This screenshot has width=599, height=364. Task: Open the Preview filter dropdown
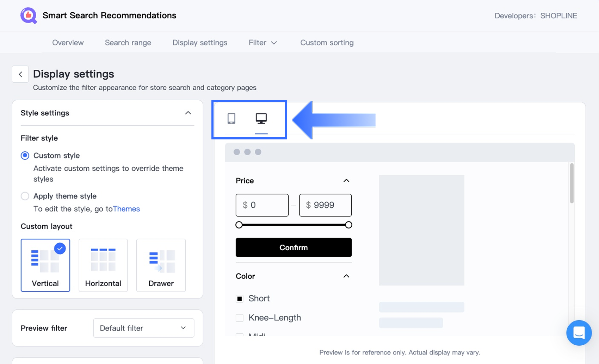[x=143, y=328]
